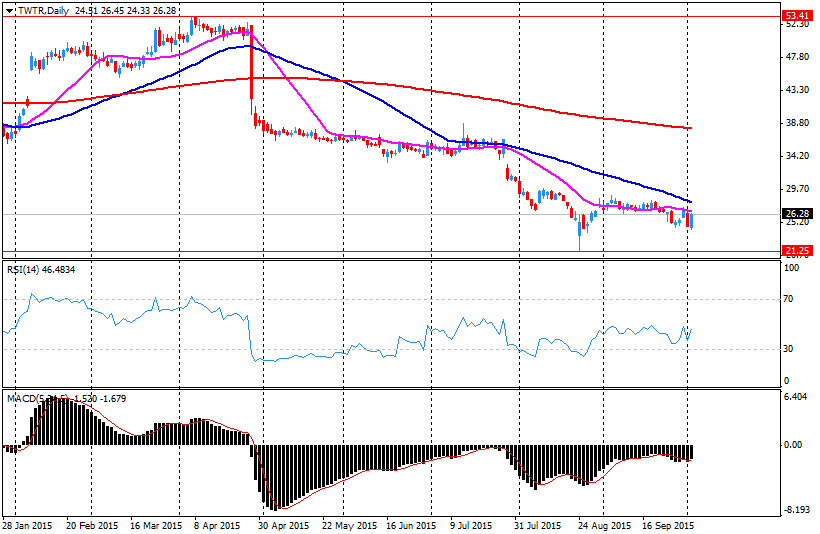
Task: Select the RSI 30 level label
Action: tap(788, 348)
